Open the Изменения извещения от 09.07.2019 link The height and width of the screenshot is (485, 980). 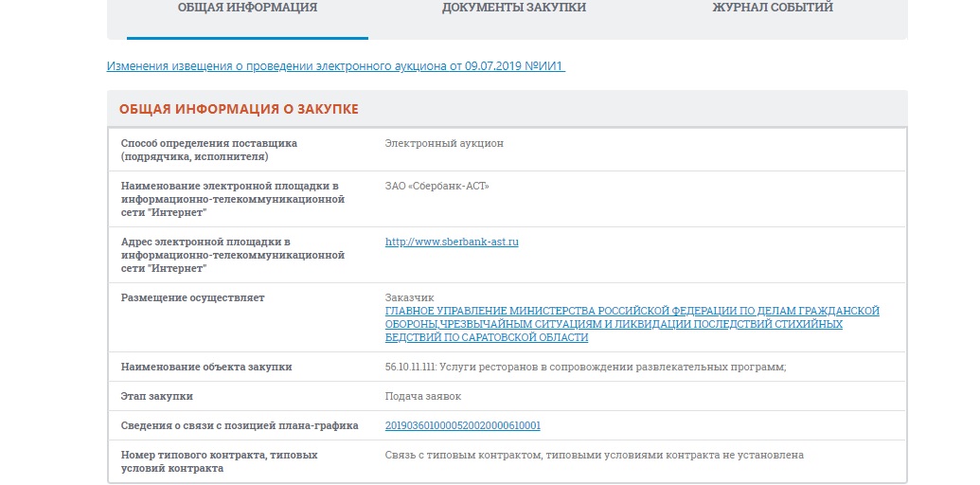tap(335, 66)
